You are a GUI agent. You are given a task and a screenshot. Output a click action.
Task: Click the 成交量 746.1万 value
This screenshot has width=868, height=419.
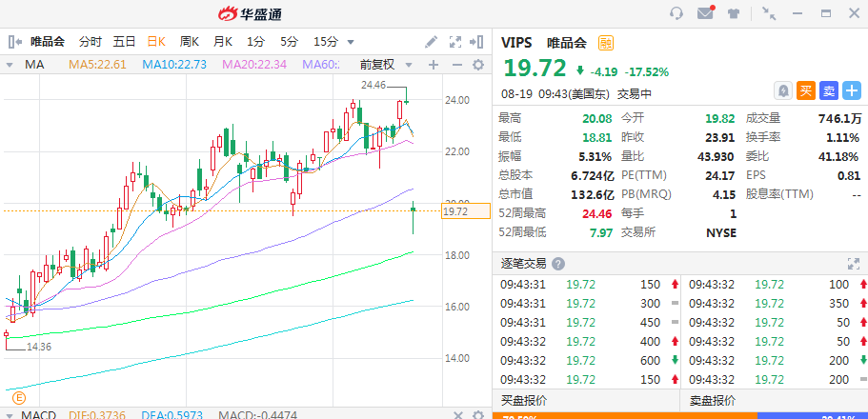[x=839, y=118]
